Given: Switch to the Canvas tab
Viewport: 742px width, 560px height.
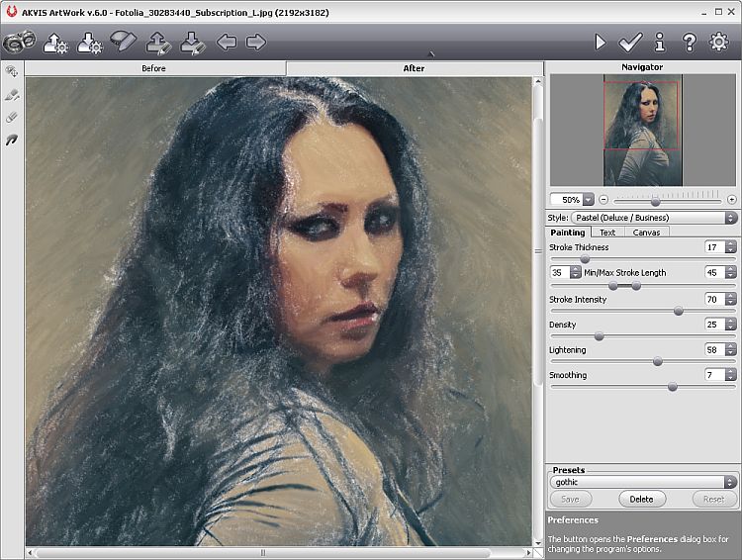Looking at the screenshot, I should coord(646,233).
